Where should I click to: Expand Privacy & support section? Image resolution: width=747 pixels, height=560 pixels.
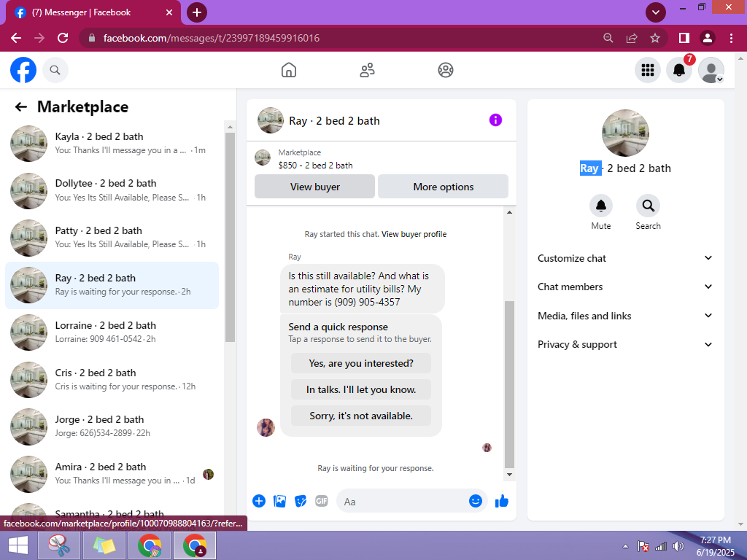point(625,344)
